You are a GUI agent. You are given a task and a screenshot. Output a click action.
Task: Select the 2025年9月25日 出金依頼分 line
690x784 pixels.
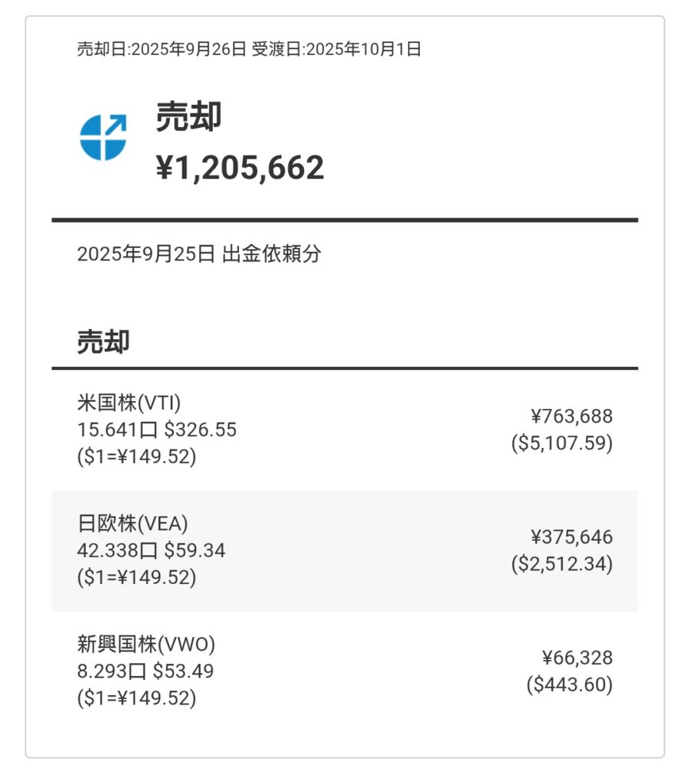pos(199,254)
